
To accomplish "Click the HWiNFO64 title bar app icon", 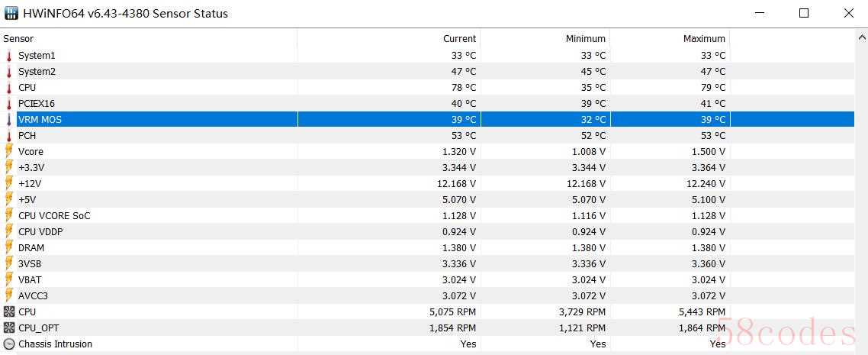I will [x=11, y=13].
